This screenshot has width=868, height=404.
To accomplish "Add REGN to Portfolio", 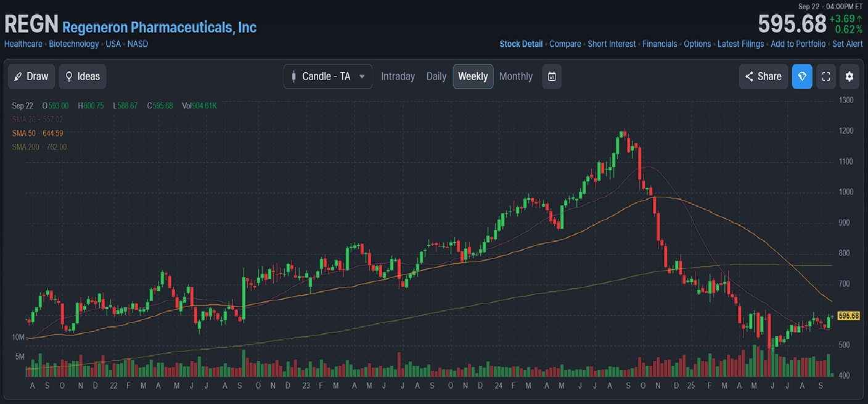I will [798, 44].
